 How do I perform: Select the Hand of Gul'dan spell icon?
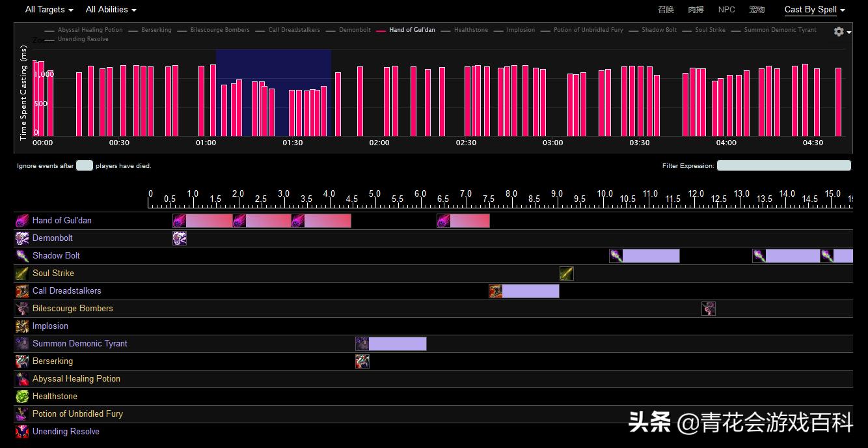pos(21,220)
